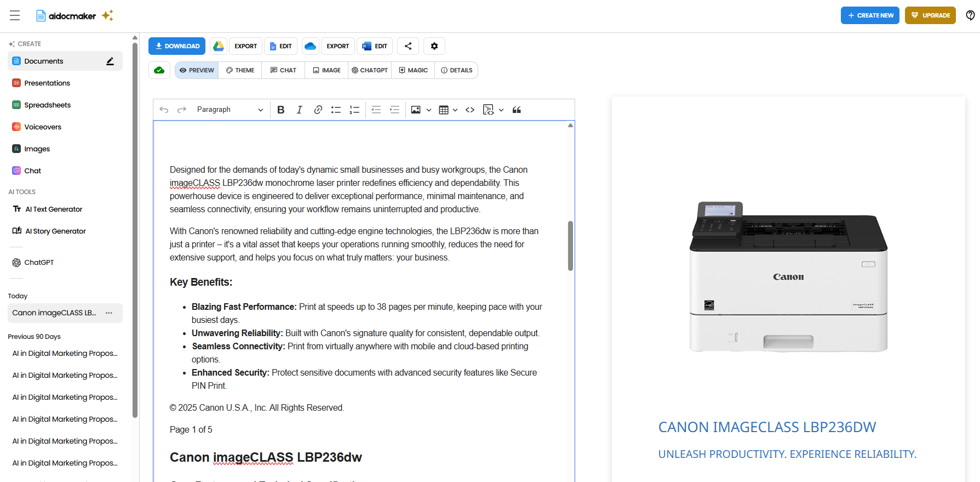Viewport: 980px width, 482px height.
Task: Click EXPORT next to OneDrive
Action: pyautogui.click(x=337, y=46)
